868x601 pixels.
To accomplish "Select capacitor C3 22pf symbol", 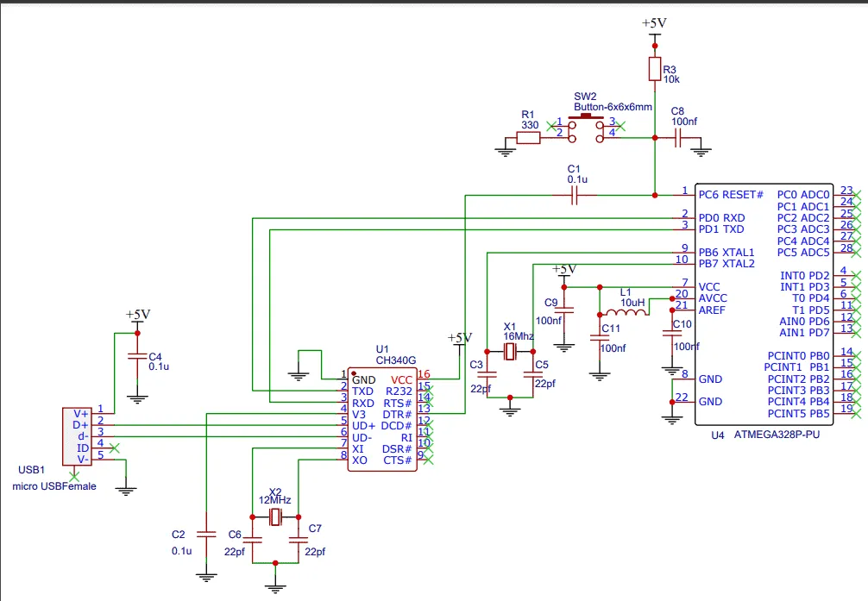I will click(x=487, y=374).
